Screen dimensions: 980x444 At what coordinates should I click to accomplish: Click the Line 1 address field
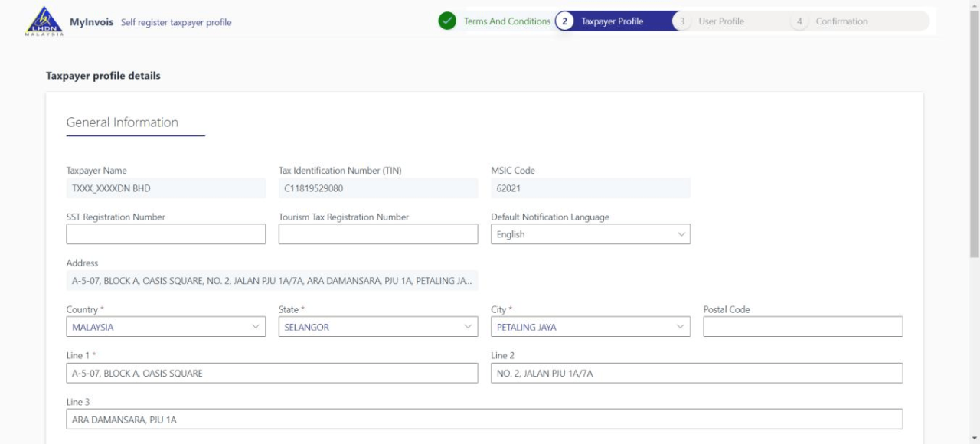(272, 373)
